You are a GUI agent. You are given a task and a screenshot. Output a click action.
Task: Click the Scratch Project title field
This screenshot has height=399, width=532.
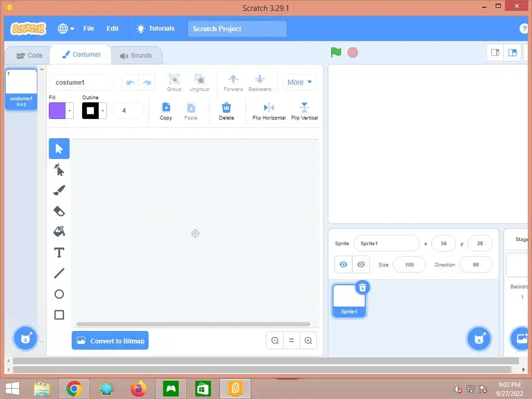[237, 29]
